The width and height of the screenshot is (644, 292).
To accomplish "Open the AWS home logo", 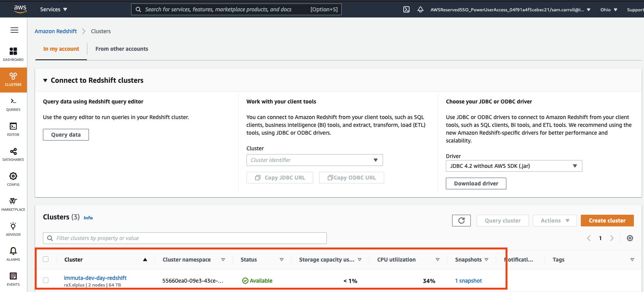I will [x=20, y=9].
